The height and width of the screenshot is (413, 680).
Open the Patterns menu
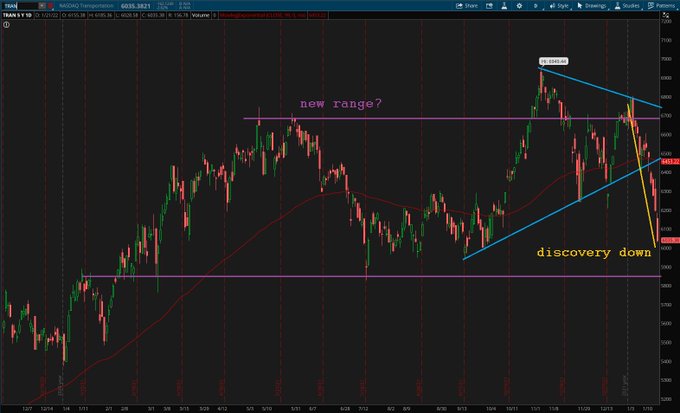tap(661, 6)
